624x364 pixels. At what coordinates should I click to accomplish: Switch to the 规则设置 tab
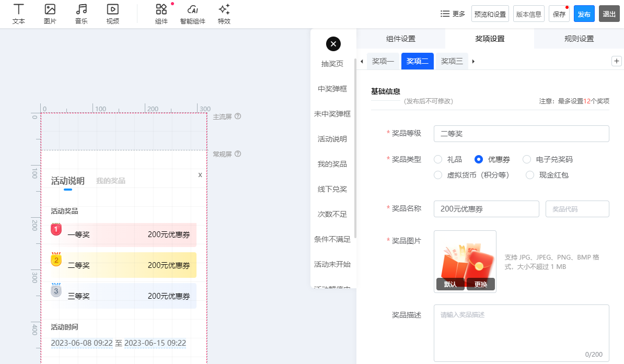(x=579, y=39)
